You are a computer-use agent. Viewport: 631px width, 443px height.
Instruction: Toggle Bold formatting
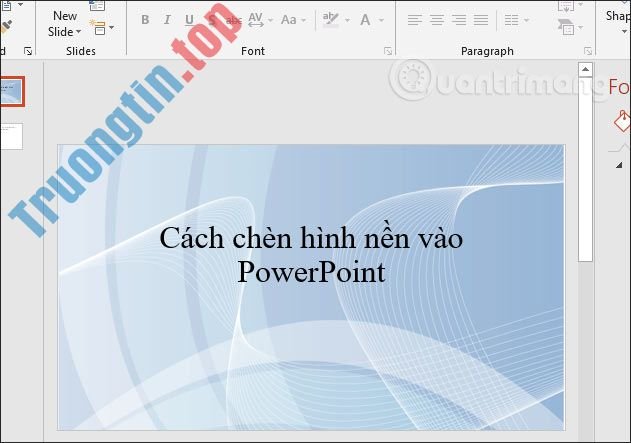pos(145,20)
